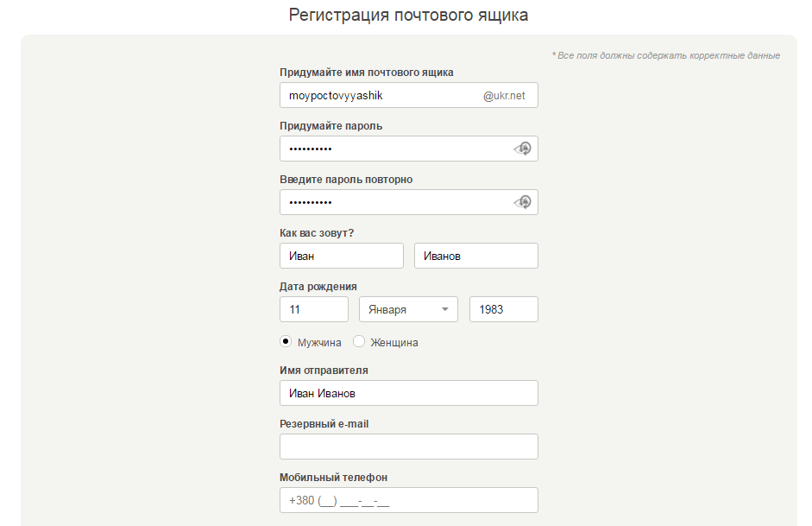
Task: Click the birth year field 1983
Action: point(503,309)
